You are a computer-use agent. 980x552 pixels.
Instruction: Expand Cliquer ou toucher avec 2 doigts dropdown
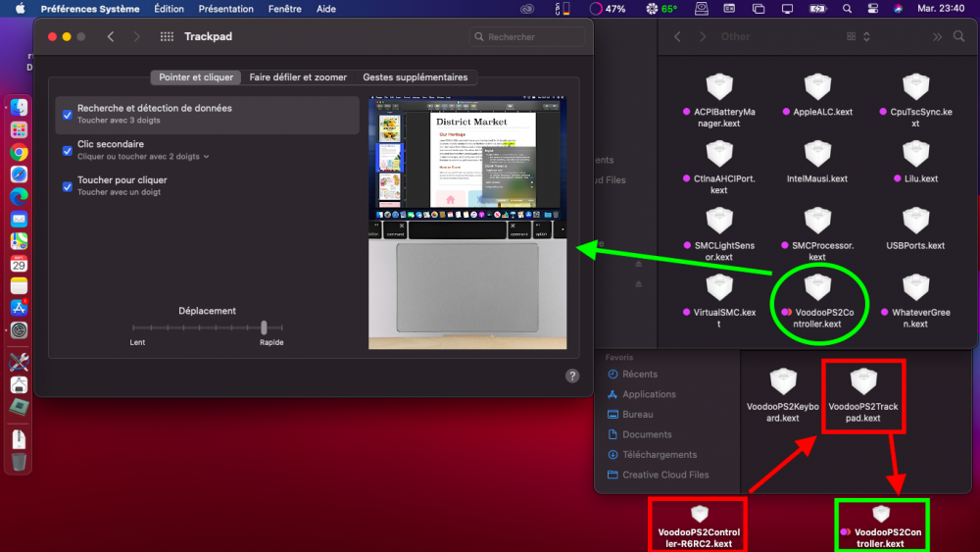[143, 156]
